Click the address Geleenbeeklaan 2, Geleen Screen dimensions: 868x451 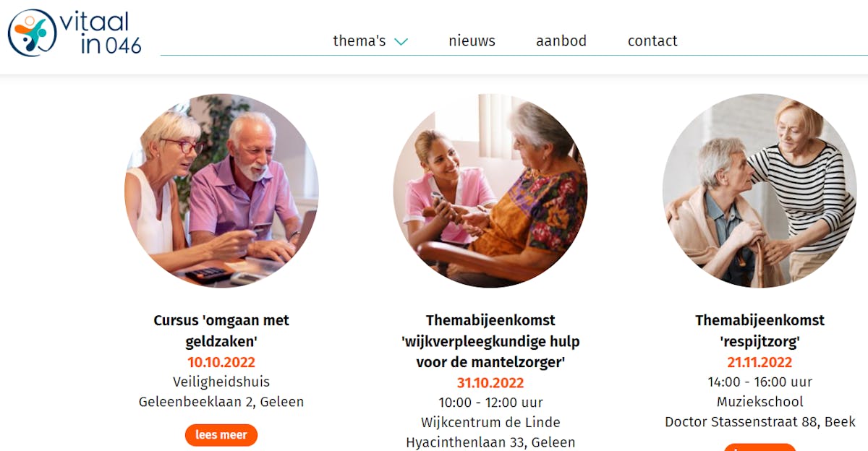coord(221,402)
